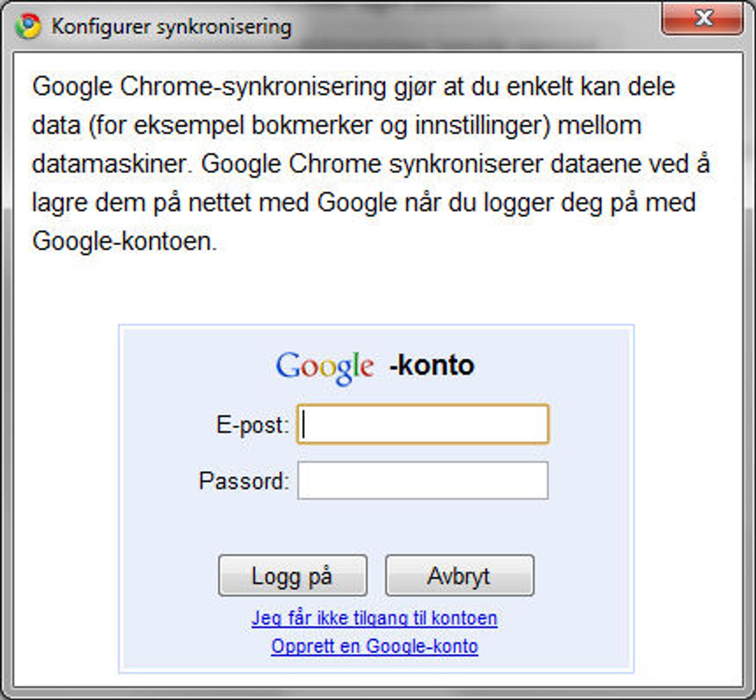The width and height of the screenshot is (756, 700).
Task: Click the -konto heading text
Action: (x=432, y=365)
